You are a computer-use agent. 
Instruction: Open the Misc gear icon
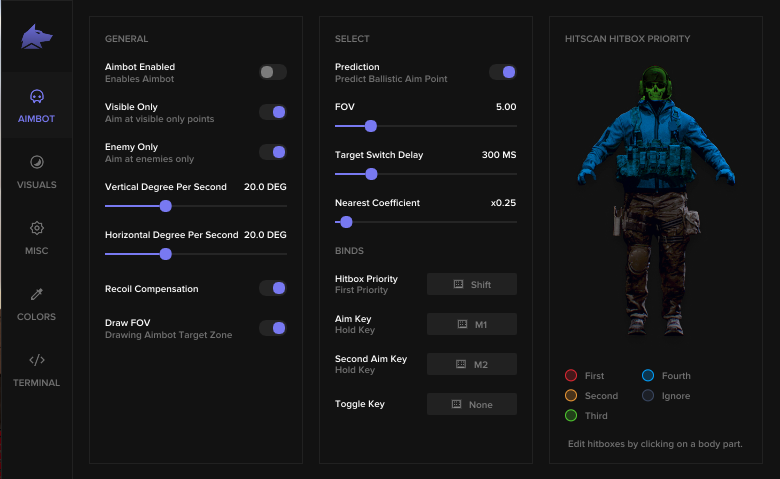coord(37,228)
